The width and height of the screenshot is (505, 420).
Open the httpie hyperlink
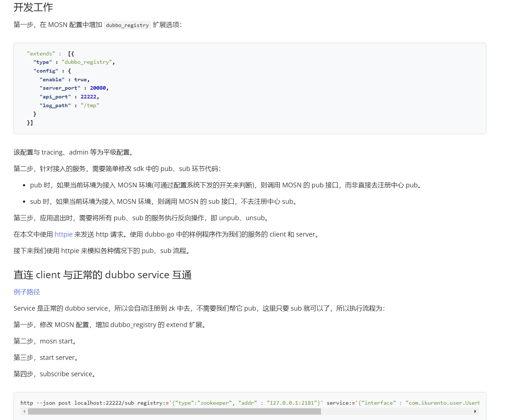[x=63, y=234]
